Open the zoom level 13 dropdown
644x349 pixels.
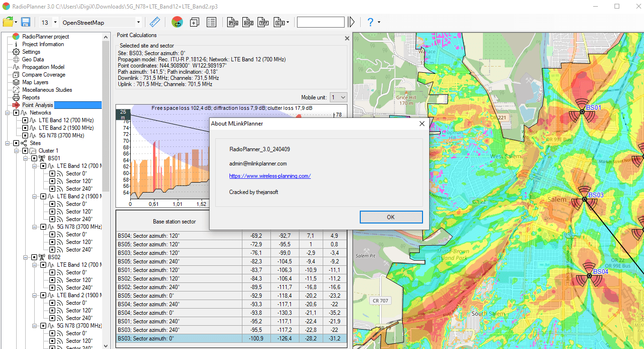pyautogui.click(x=55, y=22)
